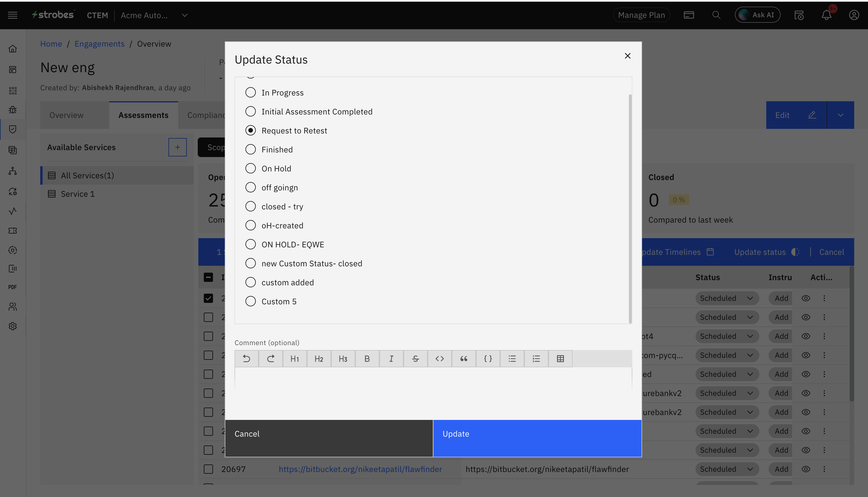Open first row Scheduled status dropdown
The height and width of the screenshot is (497, 868).
pos(727,298)
